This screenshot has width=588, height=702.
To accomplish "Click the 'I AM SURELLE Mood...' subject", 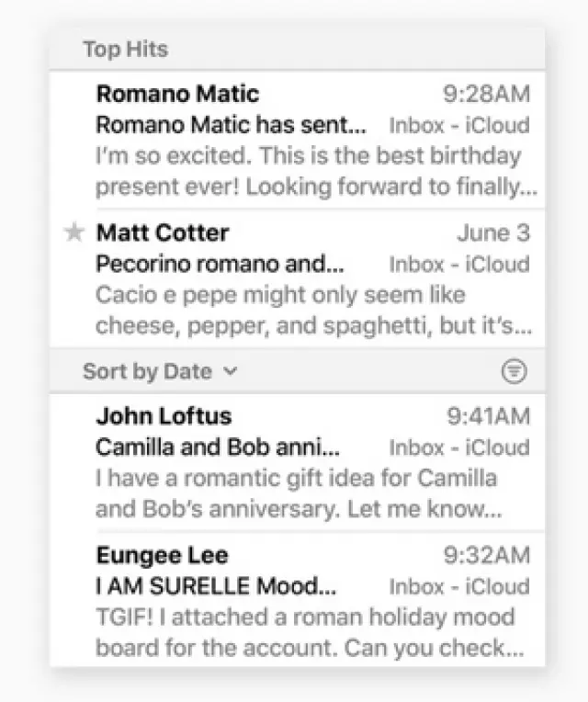I will click(216, 586).
